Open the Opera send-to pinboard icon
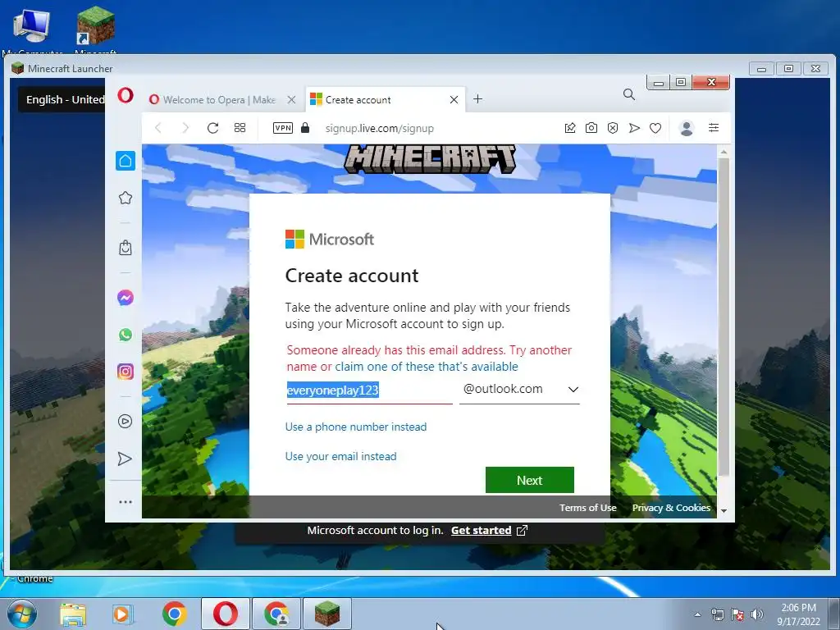840x630 pixels. click(x=570, y=128)
